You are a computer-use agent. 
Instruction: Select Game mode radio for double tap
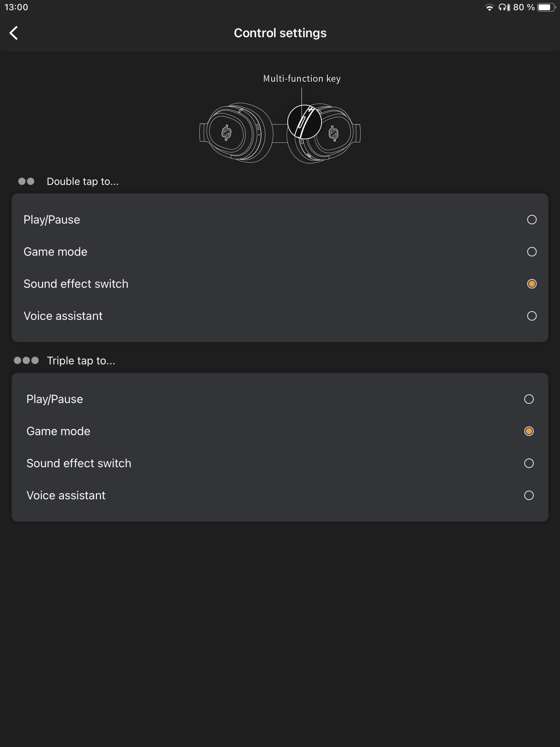coord(532,252)
